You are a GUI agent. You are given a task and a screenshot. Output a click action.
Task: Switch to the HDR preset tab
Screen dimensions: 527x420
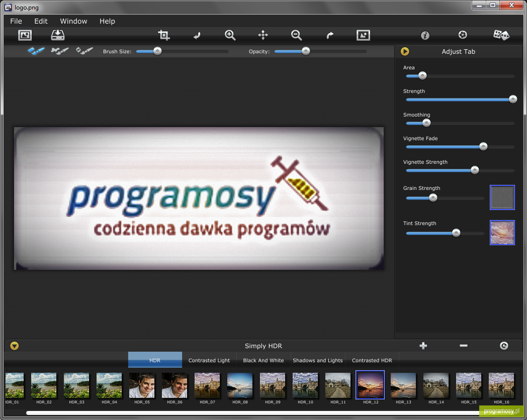(155, 360)
